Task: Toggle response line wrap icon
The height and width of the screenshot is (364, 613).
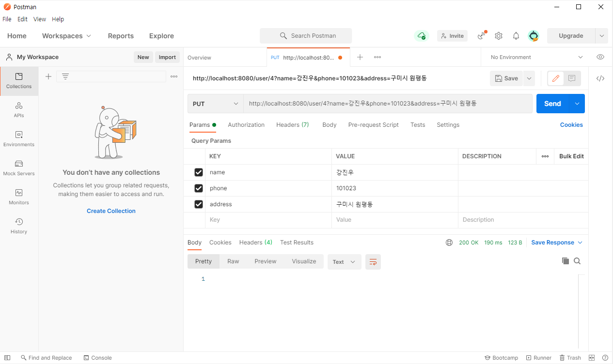Action: coord(373,262)
